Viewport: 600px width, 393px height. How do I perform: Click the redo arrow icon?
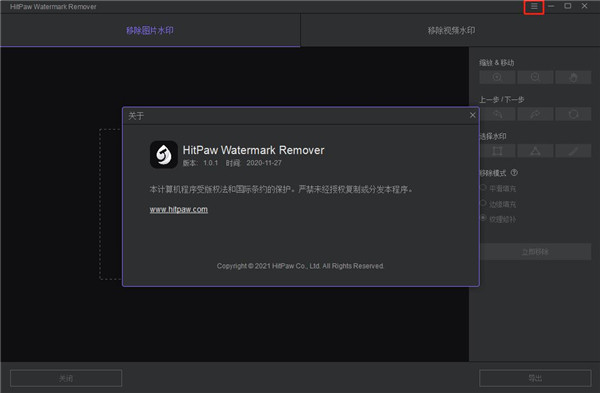pos(535,114)
